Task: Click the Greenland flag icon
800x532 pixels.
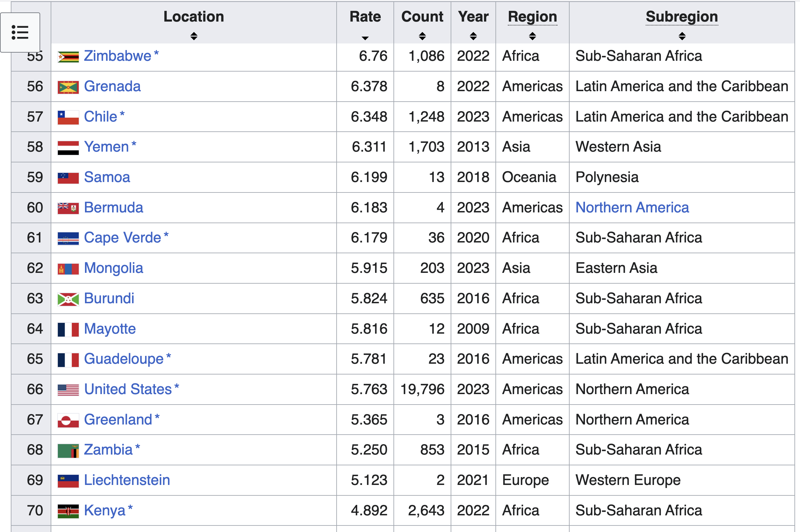Action: pos(68,420)
